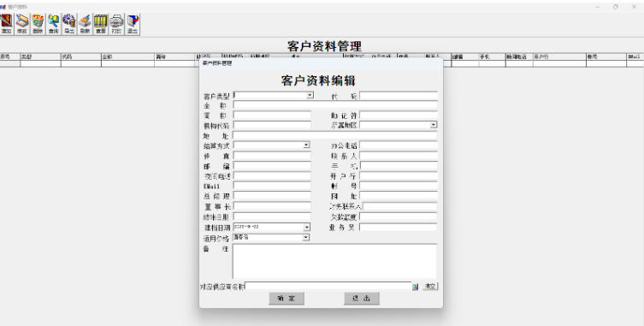Click the 机构代码 input field
644x326 pixels.
pos(272,125)
